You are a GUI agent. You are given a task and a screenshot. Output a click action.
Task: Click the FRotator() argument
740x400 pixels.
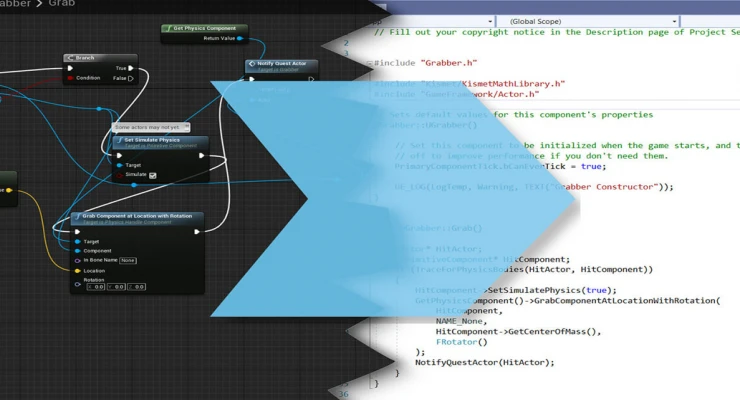462,342
